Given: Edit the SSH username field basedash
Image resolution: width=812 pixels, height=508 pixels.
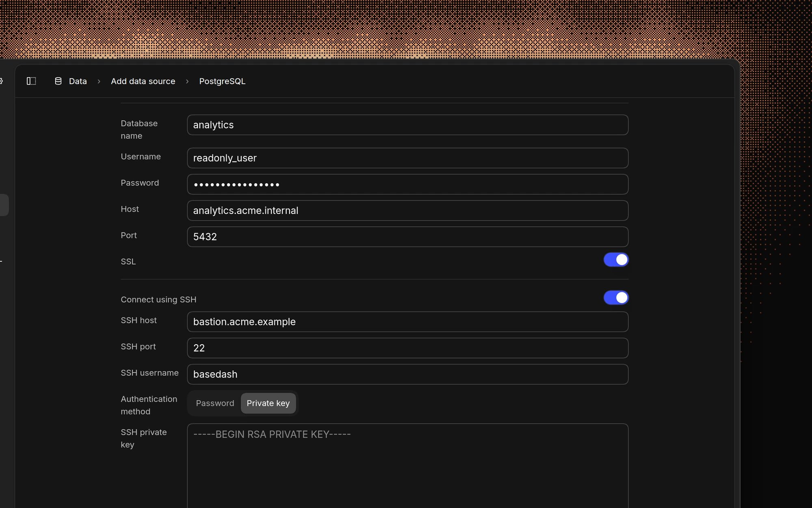Looking at the screenshot, I should tap(408, 374).
